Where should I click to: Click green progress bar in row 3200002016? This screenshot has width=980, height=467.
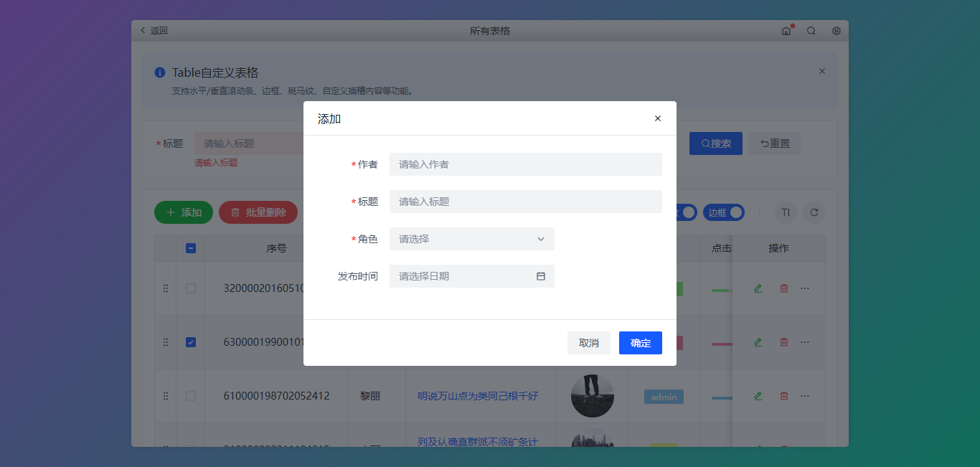pyautogui.click(x=722, y=291)
